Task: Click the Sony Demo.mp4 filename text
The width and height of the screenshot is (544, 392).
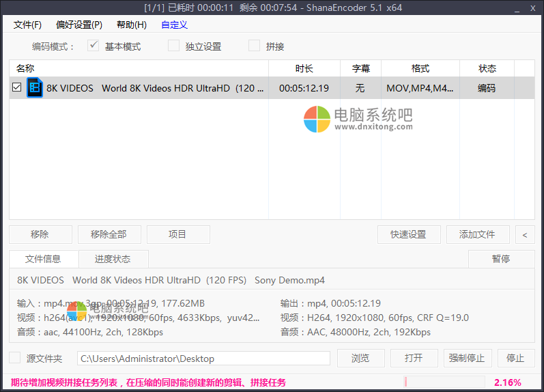Action: (x=289, y=280)
